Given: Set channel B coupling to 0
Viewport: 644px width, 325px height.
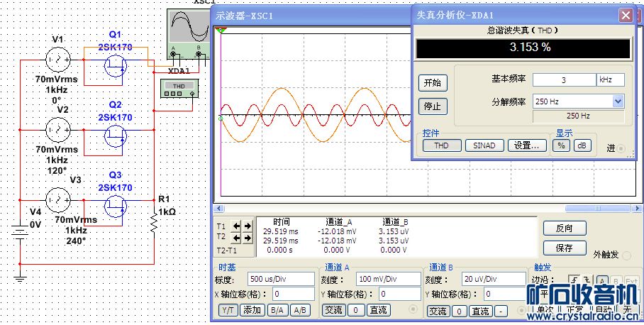Looking at the screenshot, I should [460, 312].
